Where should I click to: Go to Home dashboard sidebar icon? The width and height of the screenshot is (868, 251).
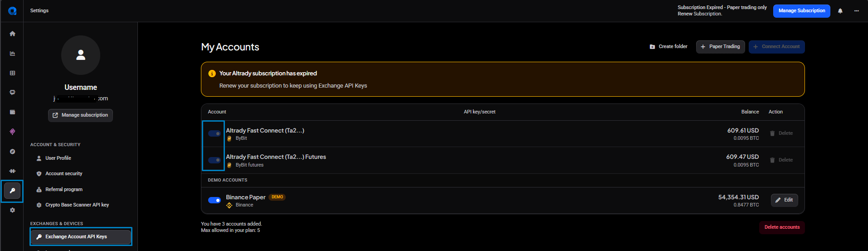coord(12,34)
